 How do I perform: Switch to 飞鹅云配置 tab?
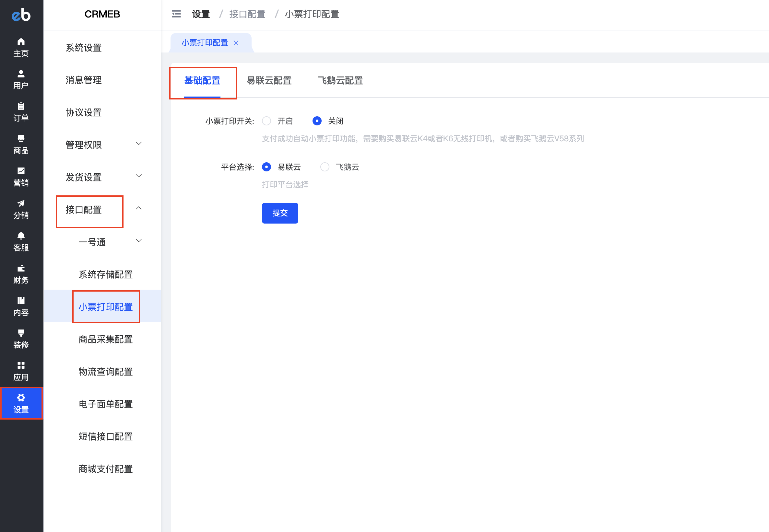(340, 81)
